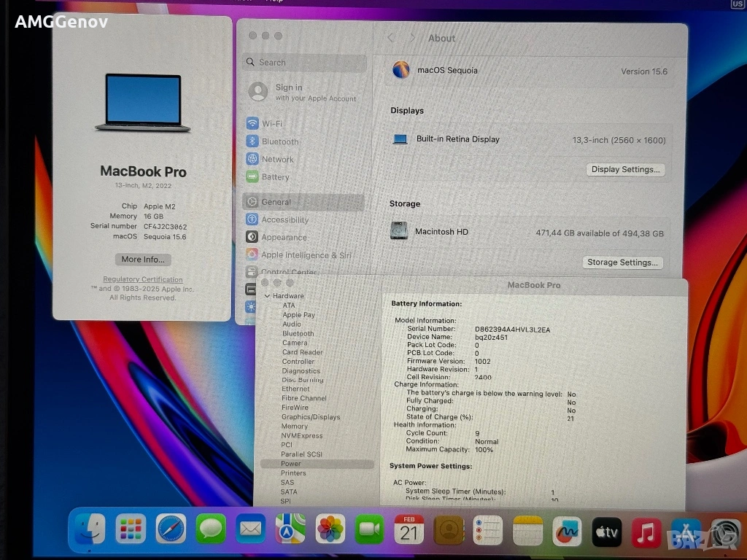Open Safari from the dock

click(x=171, y=530)
